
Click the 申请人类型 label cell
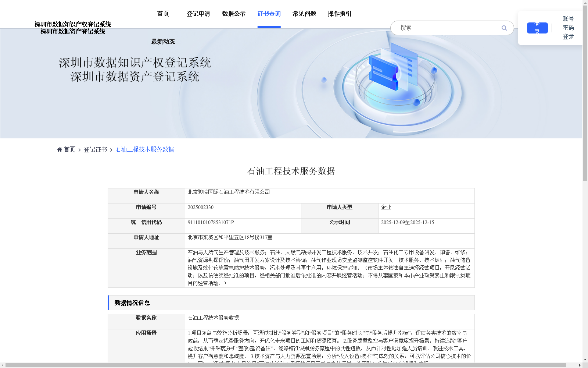[340, 211]
